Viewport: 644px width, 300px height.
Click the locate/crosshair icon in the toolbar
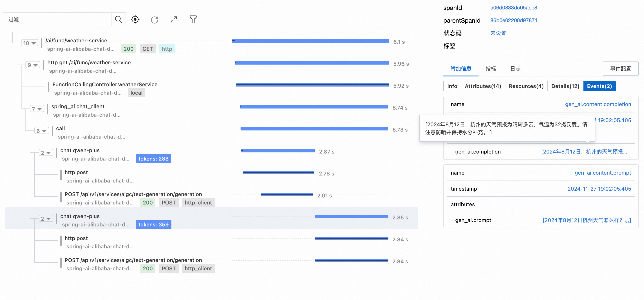(x=135, y=19)
